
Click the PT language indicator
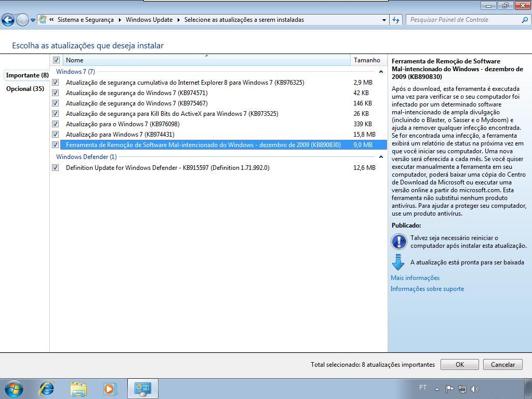[x=423, y=388]
